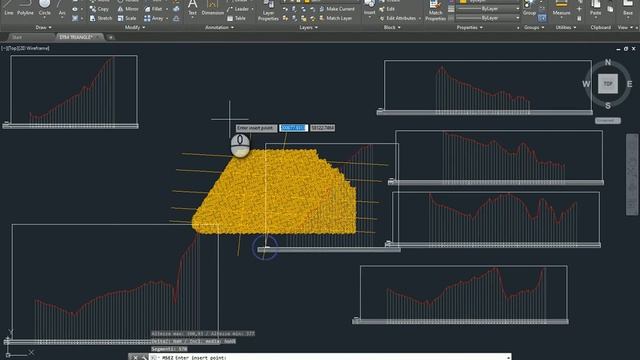Open the Leader dropdown arrow
Viewport: 640px width, 360px height.
(252, 9)
